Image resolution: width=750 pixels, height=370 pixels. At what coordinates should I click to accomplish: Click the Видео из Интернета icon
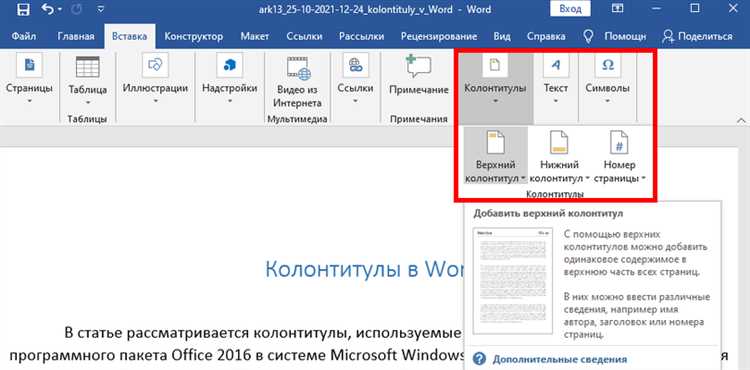299,68
